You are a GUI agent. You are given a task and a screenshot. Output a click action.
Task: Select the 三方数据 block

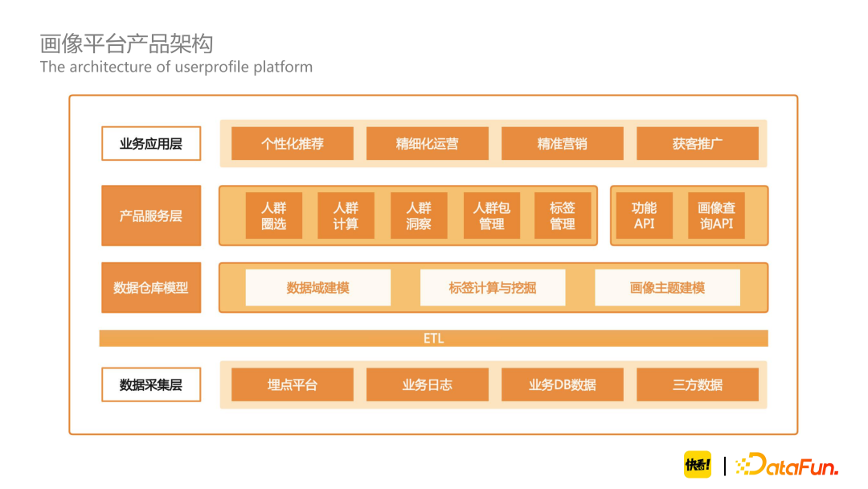point(698,384)
